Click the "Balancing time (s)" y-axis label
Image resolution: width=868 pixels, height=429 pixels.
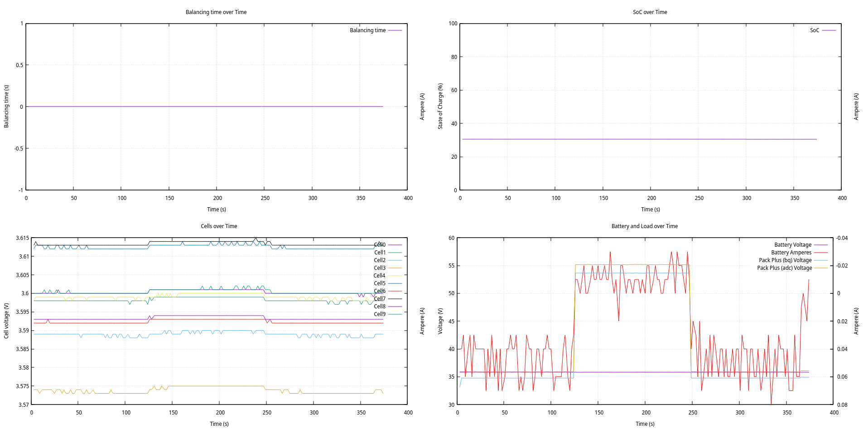pos(6,106)
